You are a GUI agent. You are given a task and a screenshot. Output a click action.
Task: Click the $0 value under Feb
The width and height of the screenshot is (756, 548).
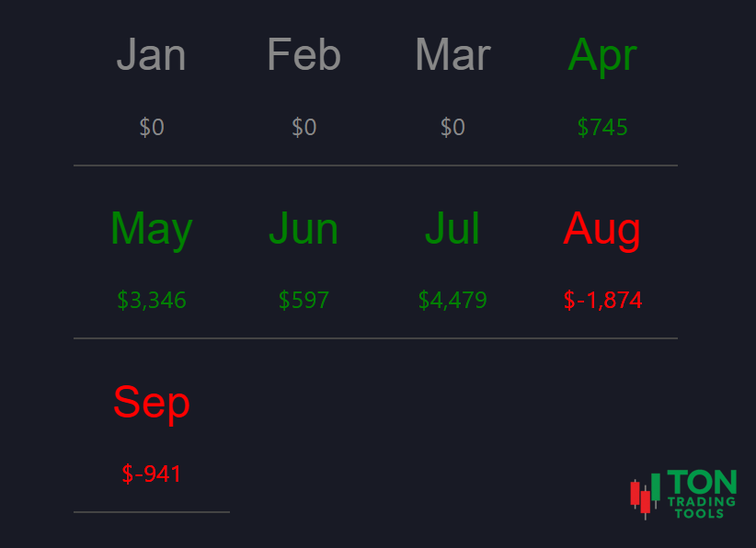(x=304, y=128)
